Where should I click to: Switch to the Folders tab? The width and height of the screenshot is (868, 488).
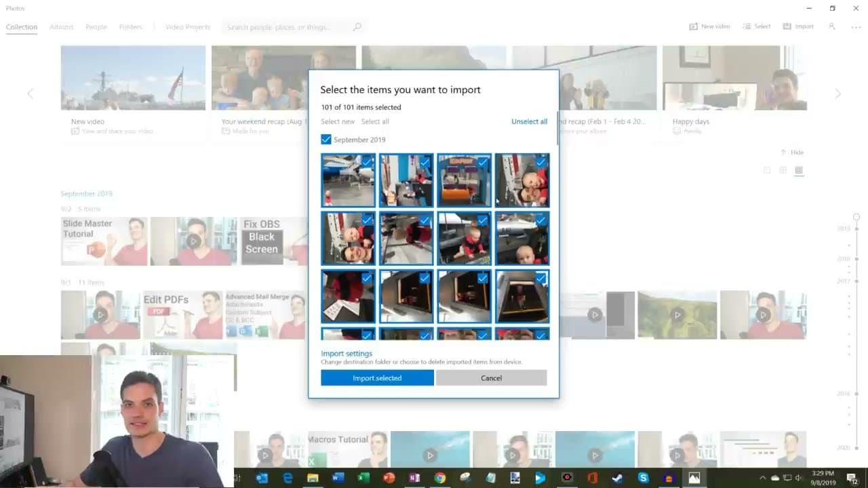(x=131, y=27)
